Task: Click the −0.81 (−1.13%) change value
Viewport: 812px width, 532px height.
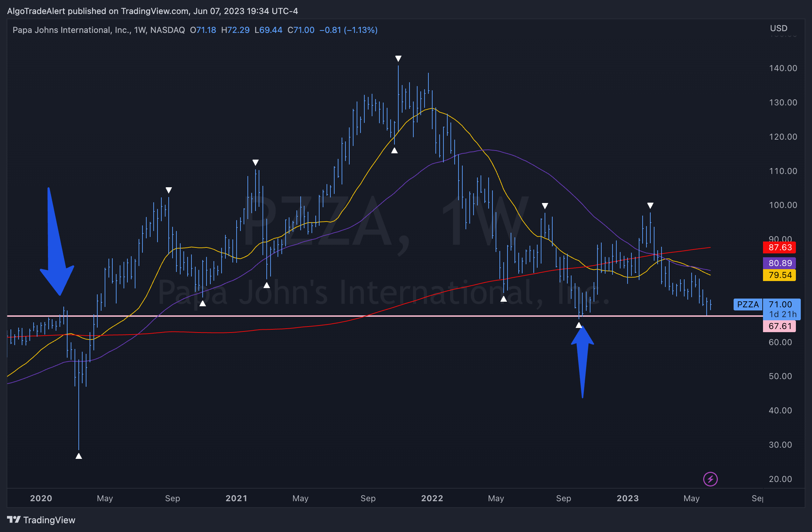Action: (348, 30)
